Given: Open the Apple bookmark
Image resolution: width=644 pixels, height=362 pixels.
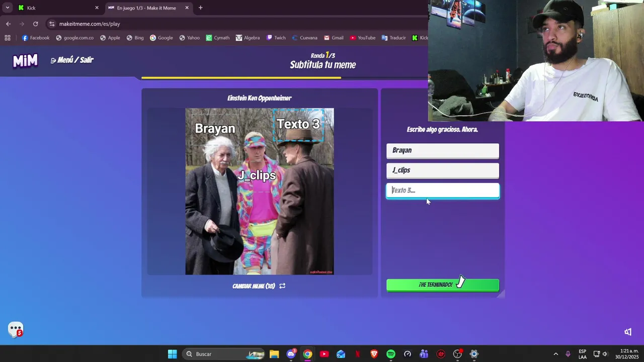Looking at the screenshot, I should (x=110, y=38).
